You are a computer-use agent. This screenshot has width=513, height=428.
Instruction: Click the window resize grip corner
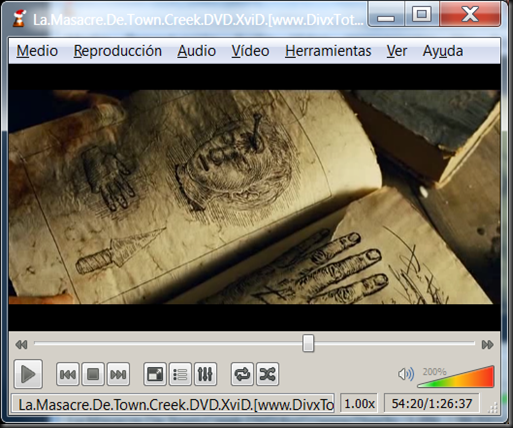pyautogui.click(x=493, y=407)
